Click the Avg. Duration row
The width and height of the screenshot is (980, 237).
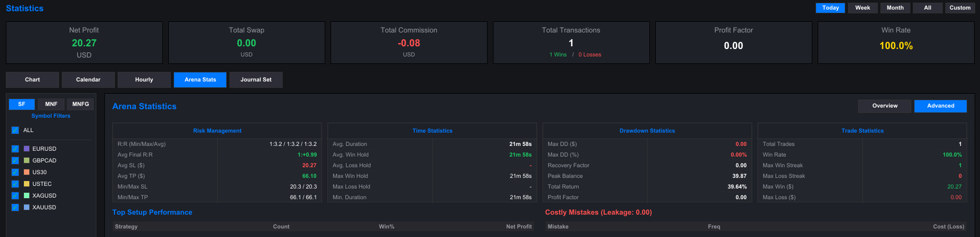pyautogui.click(x=432, y=144)
